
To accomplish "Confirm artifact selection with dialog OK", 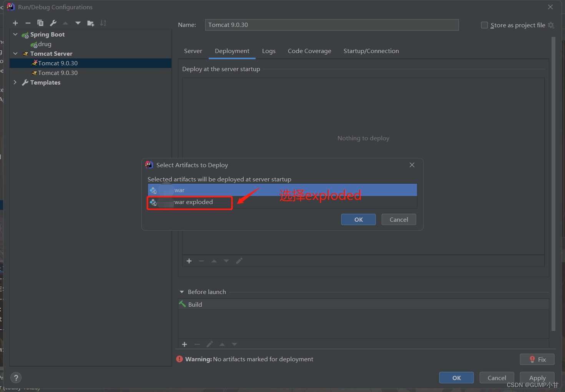I will click(x=358, y=219).
